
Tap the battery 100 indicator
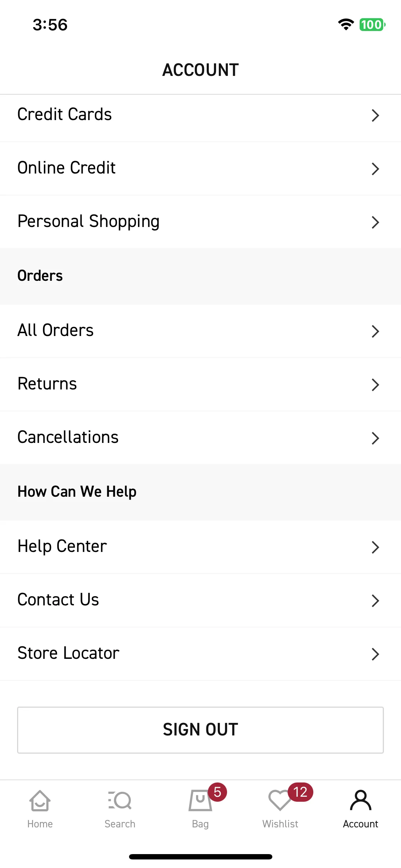point(372,25)
